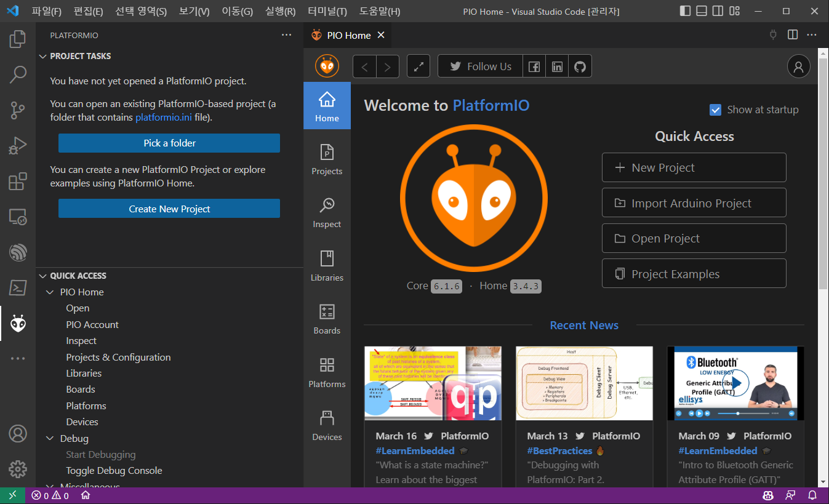Open PlatformIO LinkedIn icon
The width and height of the screenshot is (829, 504).
[557, 66]
